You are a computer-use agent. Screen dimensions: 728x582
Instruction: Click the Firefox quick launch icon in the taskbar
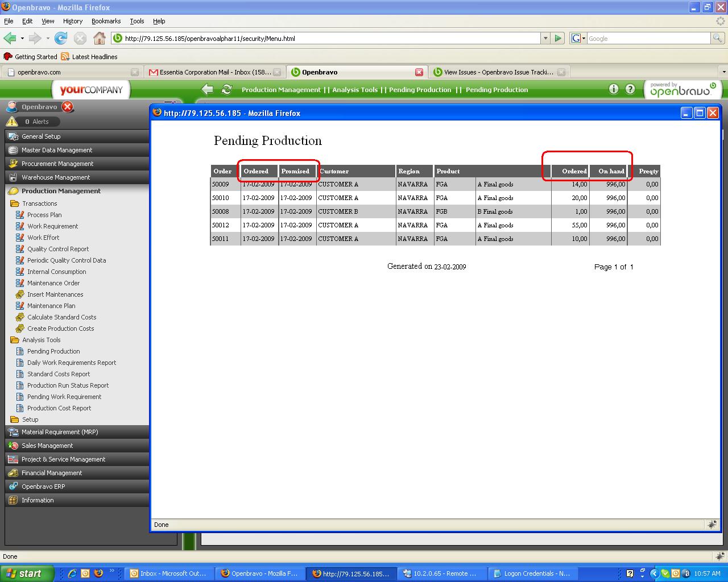pyautogui.click(x=98, y=573)
